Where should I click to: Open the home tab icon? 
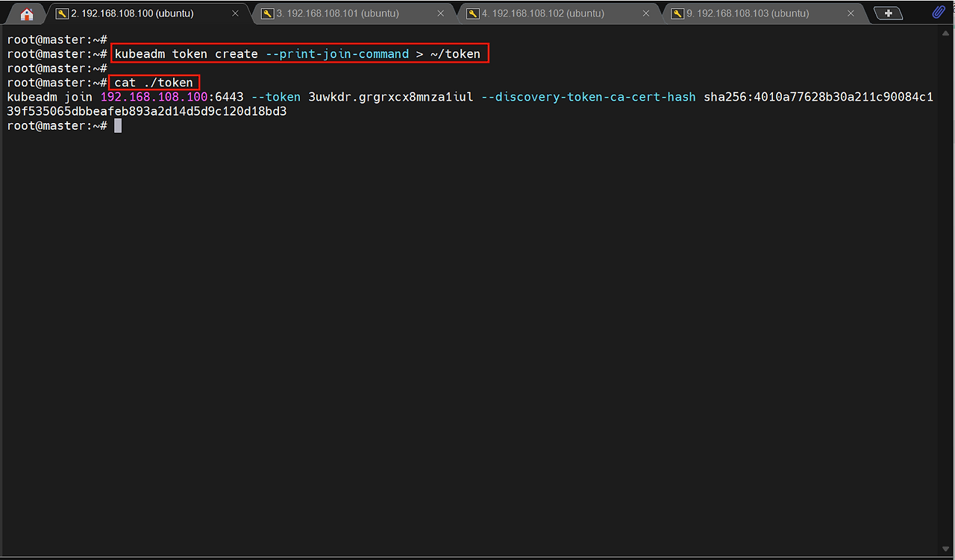pyautogui.click(x=27, y=13)
